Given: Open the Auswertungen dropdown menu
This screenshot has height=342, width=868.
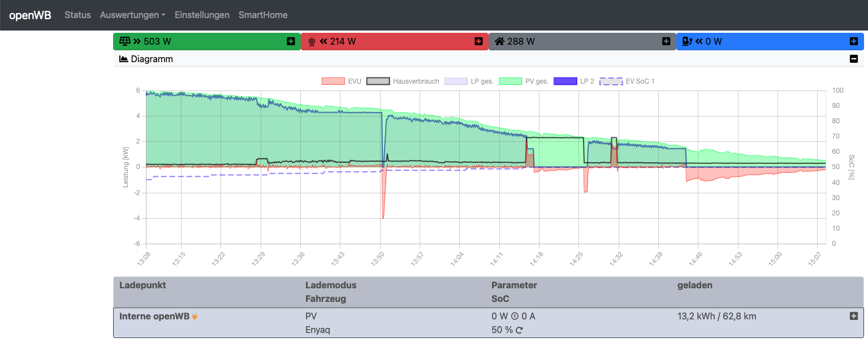Looking at the screenshot, I should click(132, 15).
